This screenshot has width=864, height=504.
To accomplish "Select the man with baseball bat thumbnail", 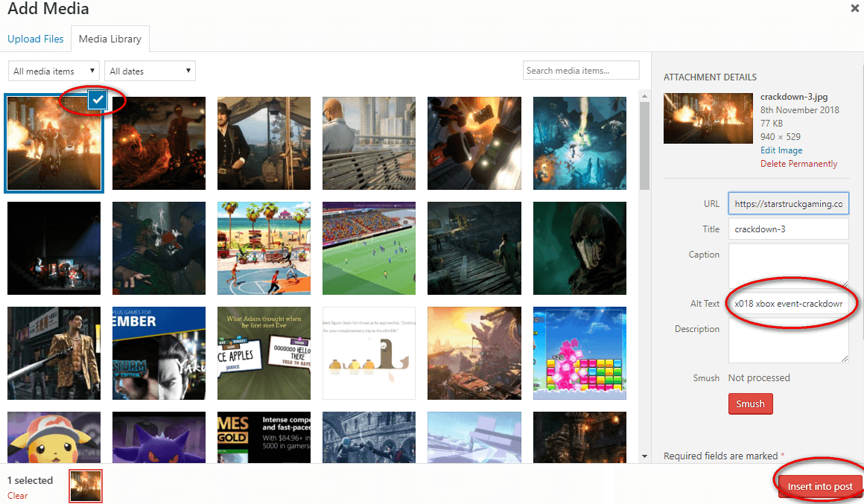I will [x=54, y=353].
